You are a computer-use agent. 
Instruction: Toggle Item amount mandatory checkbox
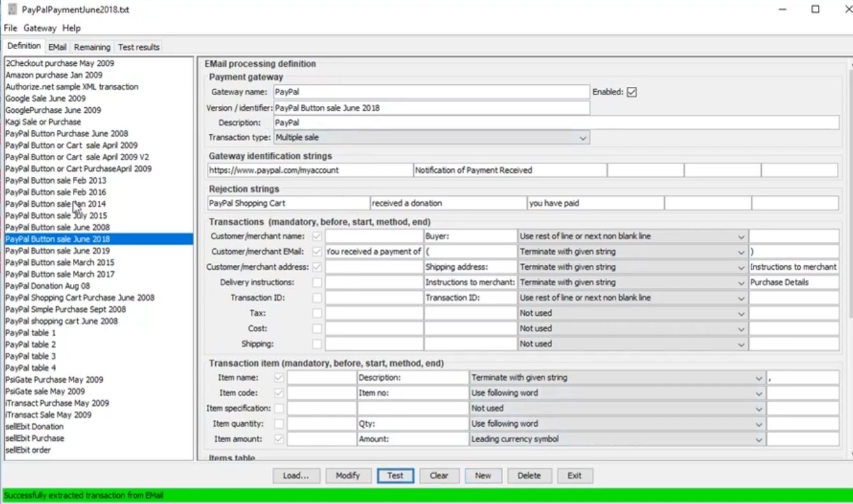(x=279, y=439)
